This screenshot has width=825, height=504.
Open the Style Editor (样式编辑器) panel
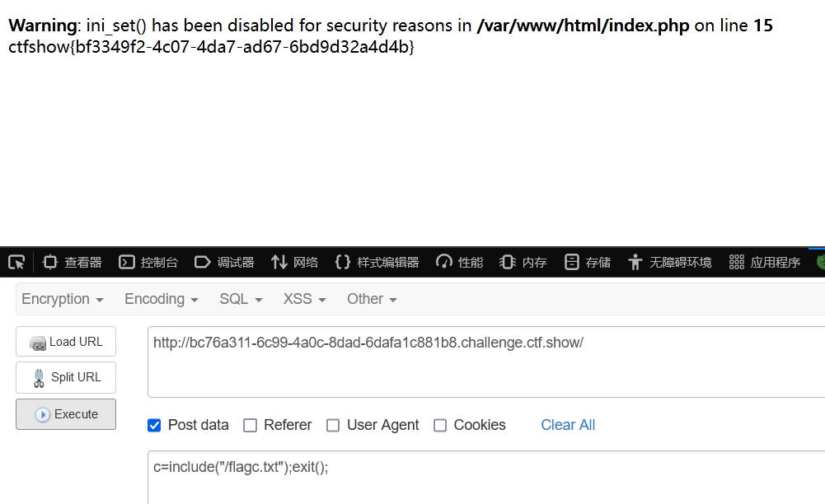point(377,262)
